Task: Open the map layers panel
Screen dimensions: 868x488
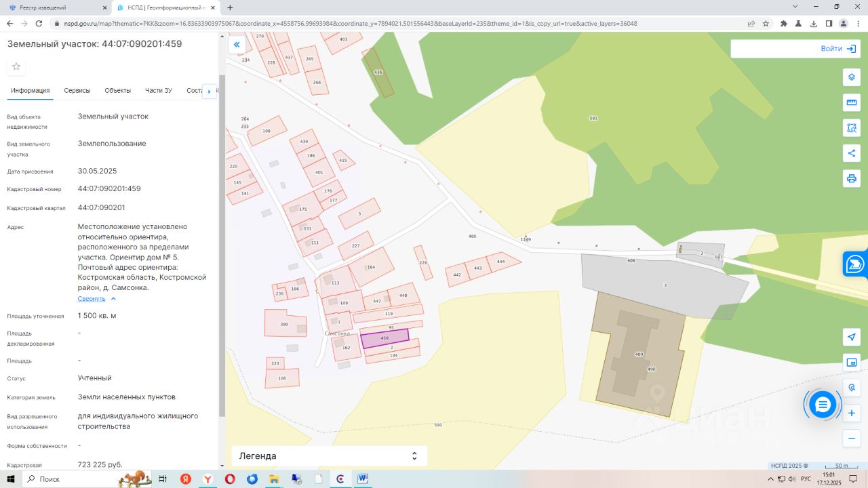Action: (x=852, y=77)
